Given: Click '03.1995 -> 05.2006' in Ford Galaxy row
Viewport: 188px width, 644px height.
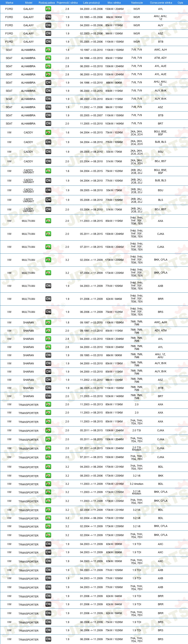Looking at the screenshot, I should click(x=91, y=17).
